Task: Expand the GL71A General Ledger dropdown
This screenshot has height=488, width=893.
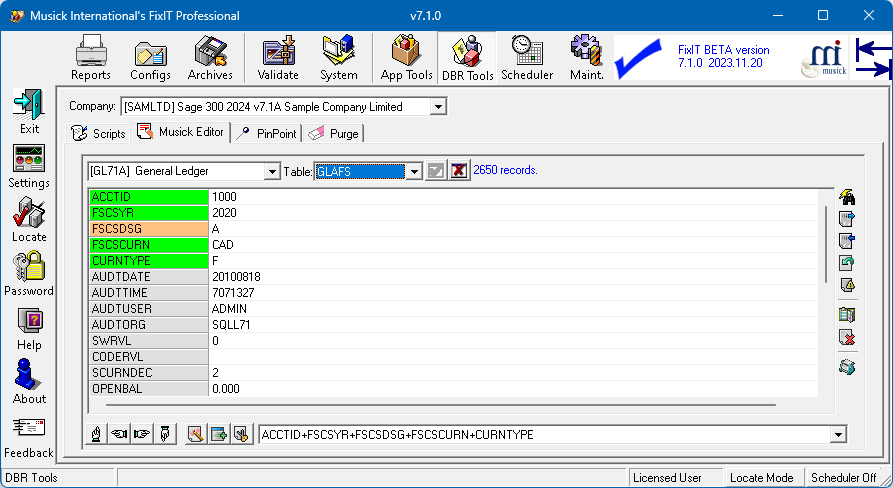Action: pyautogui.click(x=272, y=171)
